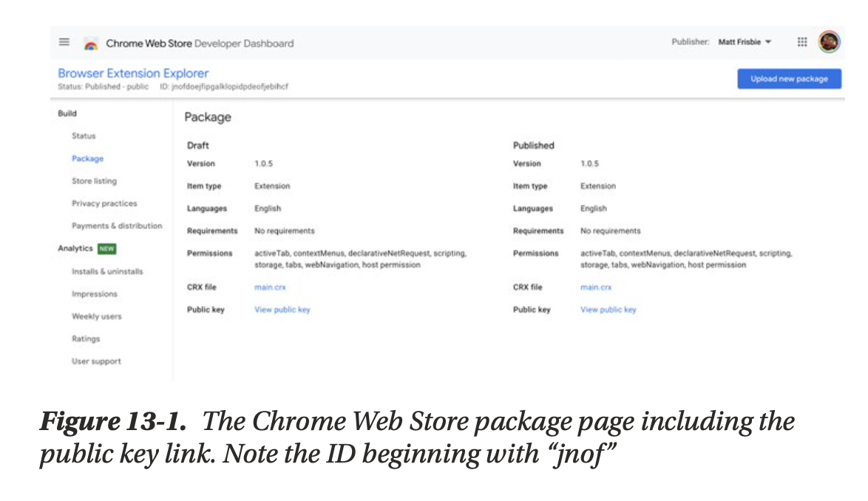Open Installs & uninstalls analytics

(107, 271)
